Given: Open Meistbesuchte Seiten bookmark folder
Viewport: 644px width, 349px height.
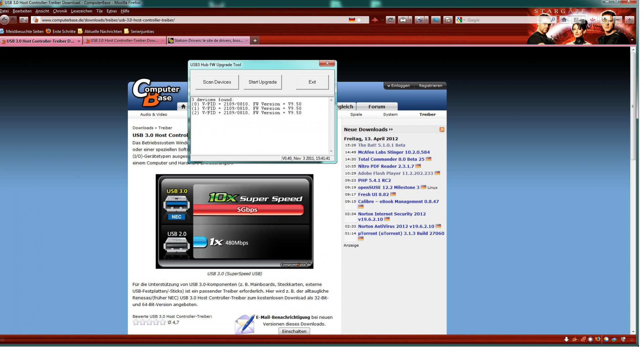Looking at the screenshot, I should (22, 31).
